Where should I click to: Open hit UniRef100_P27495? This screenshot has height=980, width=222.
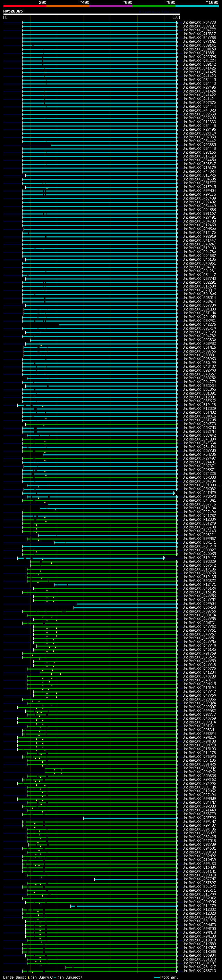click(199, 88)
